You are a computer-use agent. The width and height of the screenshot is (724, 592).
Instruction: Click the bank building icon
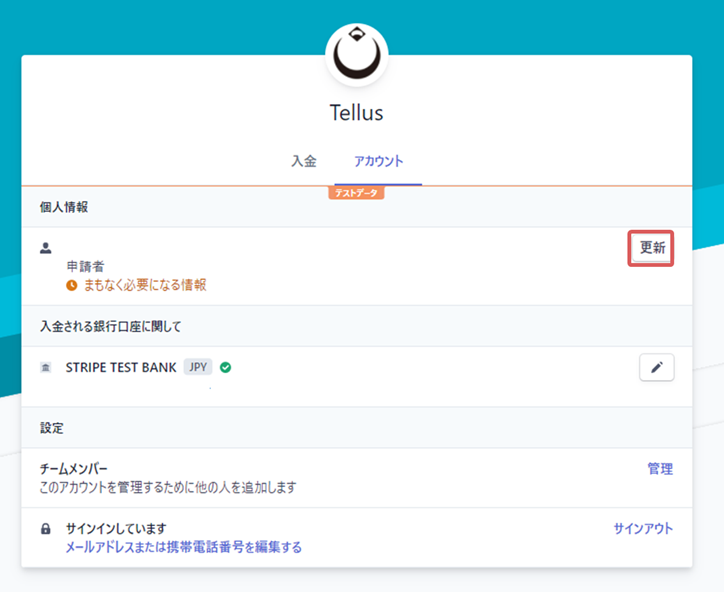(x=46, y=368)
